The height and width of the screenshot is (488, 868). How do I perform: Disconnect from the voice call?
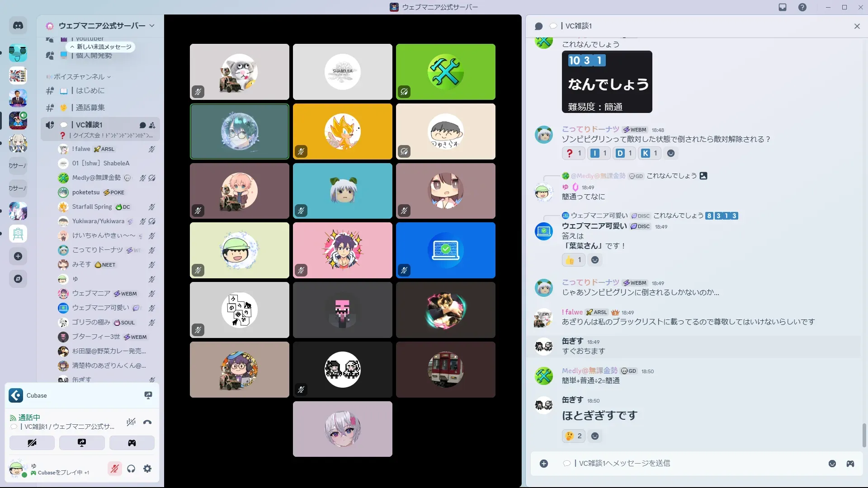click(x=147, y=422)
